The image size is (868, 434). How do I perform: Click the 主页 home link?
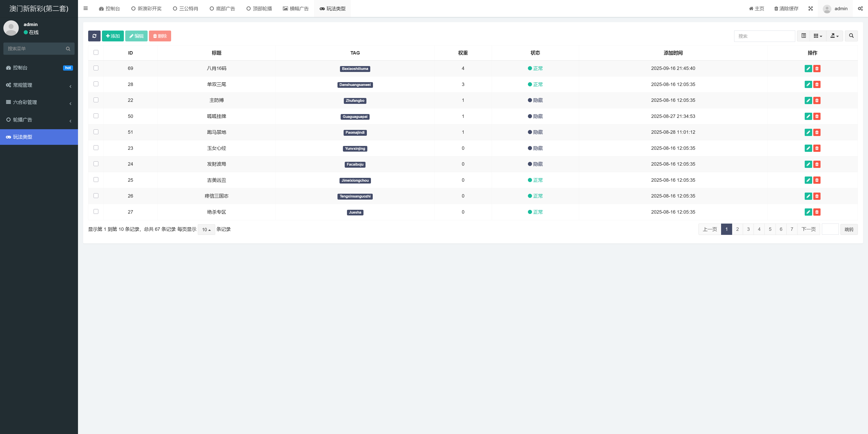757,8
